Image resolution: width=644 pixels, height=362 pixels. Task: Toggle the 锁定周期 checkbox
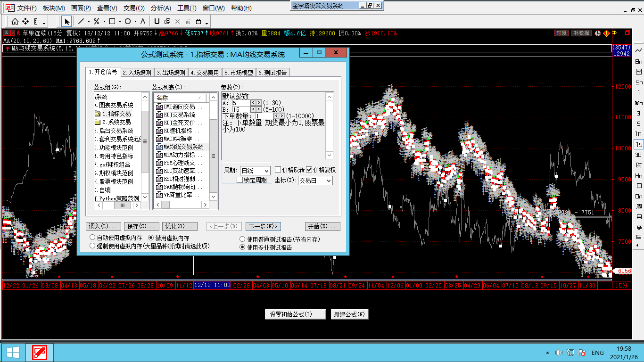coord(239,180)
